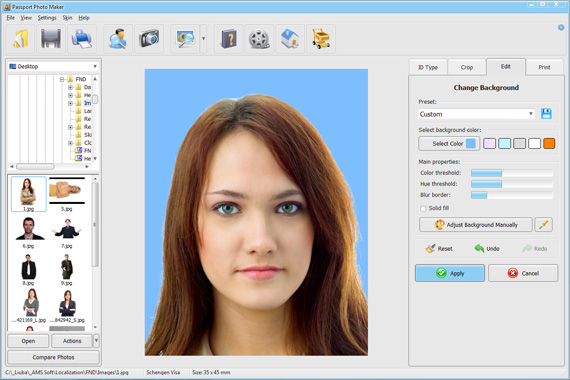Click the Apply button

click(x=450, y=273)
